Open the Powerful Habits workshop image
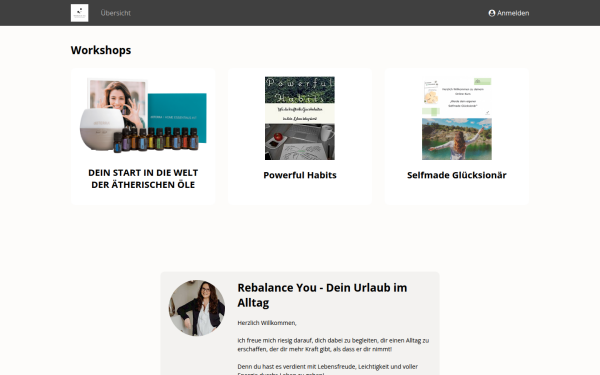Screen dimensions: 600x375 pyautogui.click(x=300, y=118)
